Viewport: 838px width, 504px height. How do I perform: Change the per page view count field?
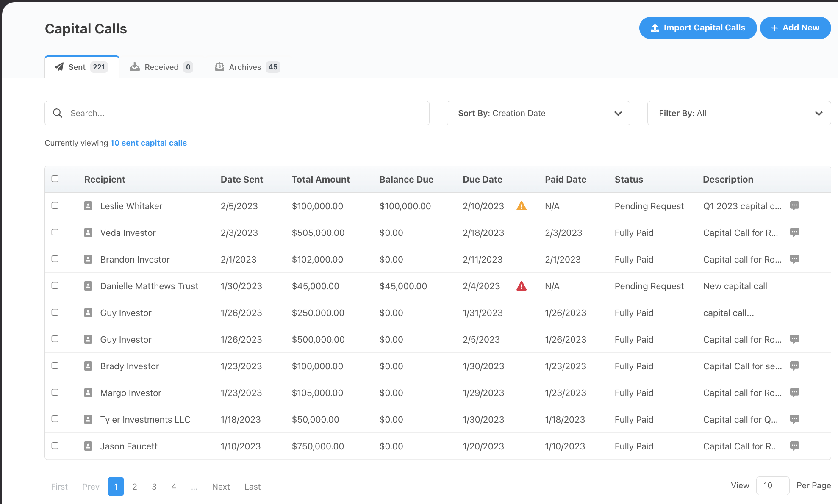772,485
